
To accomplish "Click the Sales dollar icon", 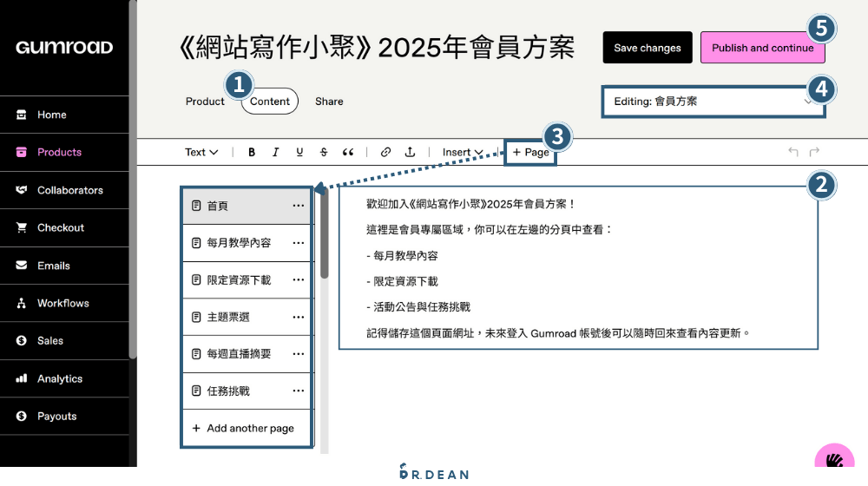I will point(22,340).
